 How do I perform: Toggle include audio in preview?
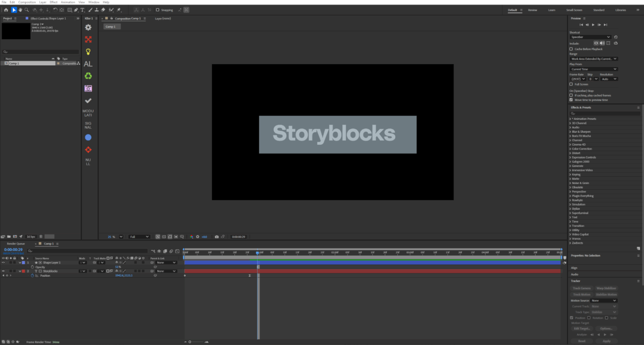click(x=602, y=43)
